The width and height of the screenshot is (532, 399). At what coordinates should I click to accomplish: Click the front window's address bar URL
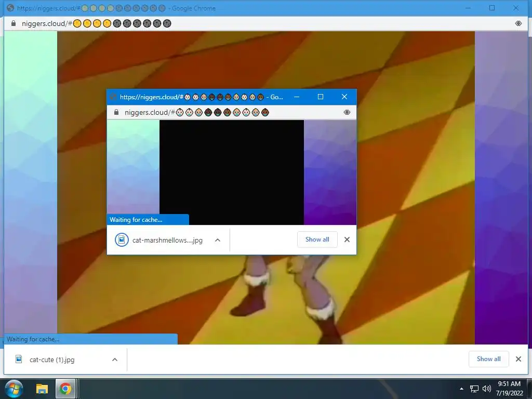pyautogui.click(x=197, y=112)
